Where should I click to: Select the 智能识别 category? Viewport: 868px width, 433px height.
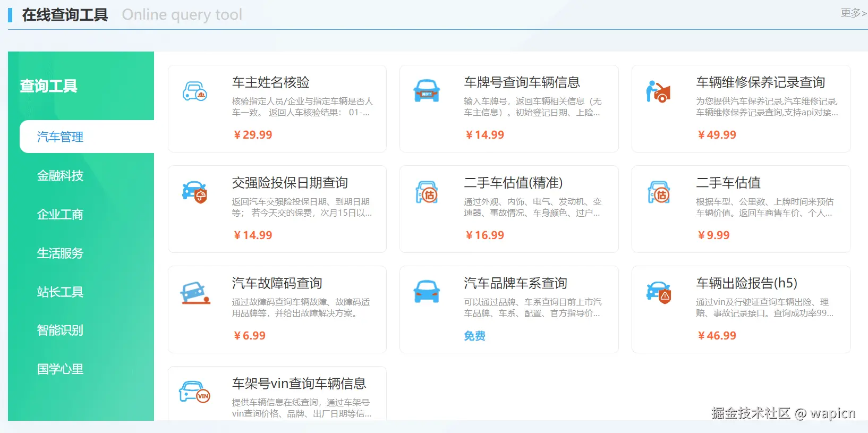[x=60, y=330]
